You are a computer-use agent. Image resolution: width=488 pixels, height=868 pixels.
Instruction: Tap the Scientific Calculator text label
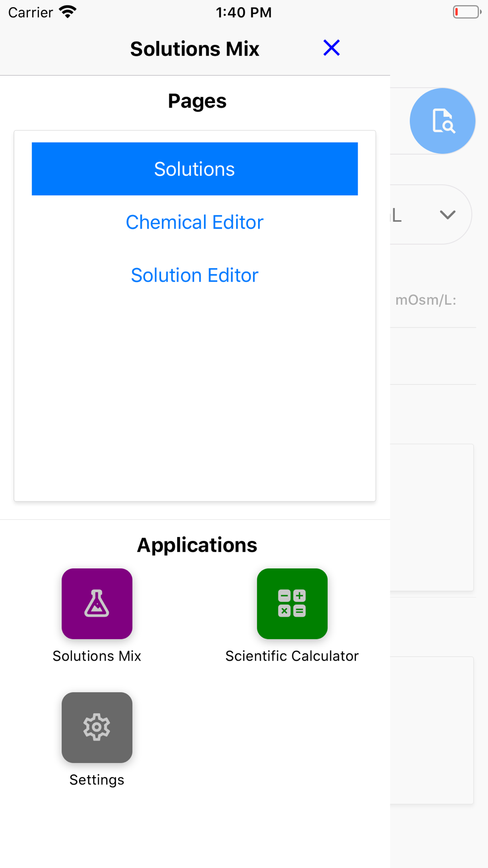point(292,656)
